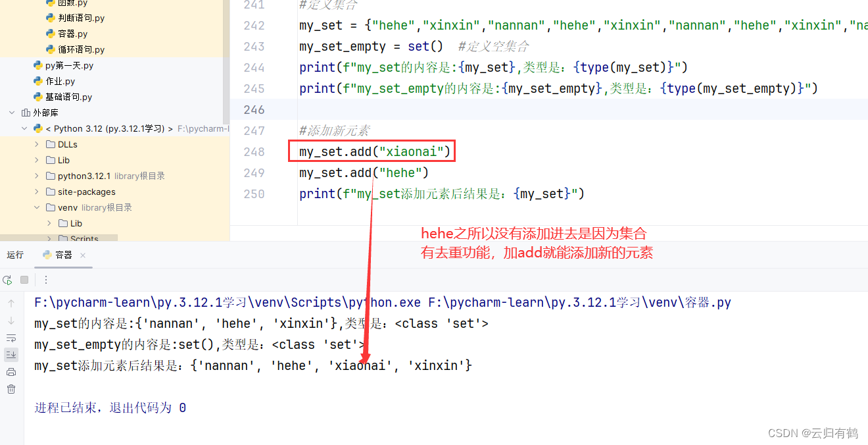The image size is (868, 445).
Task: Expand the Lib folder under Python 3.12
Action: [37, 160]
